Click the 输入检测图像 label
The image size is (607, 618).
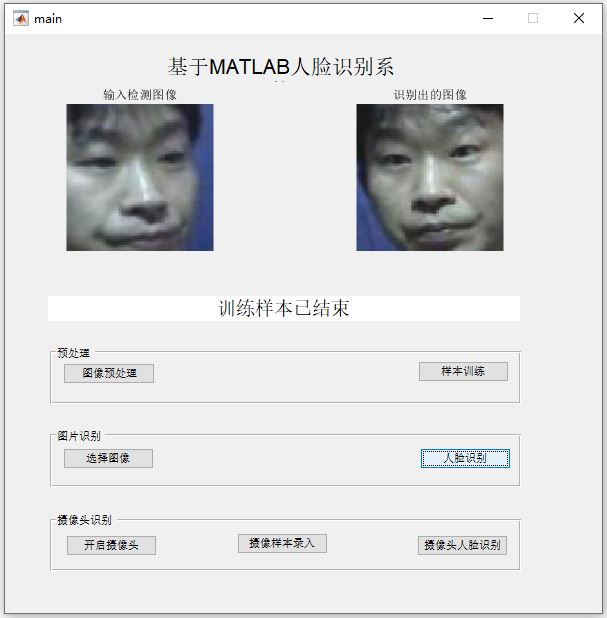pyautogui.click(x=140, y=95)
